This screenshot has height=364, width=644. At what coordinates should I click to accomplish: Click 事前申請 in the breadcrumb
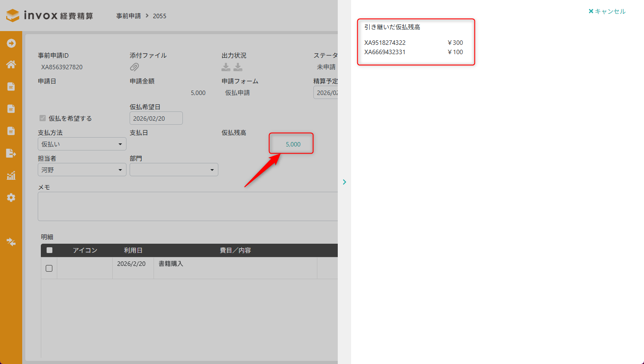point(128,16)
